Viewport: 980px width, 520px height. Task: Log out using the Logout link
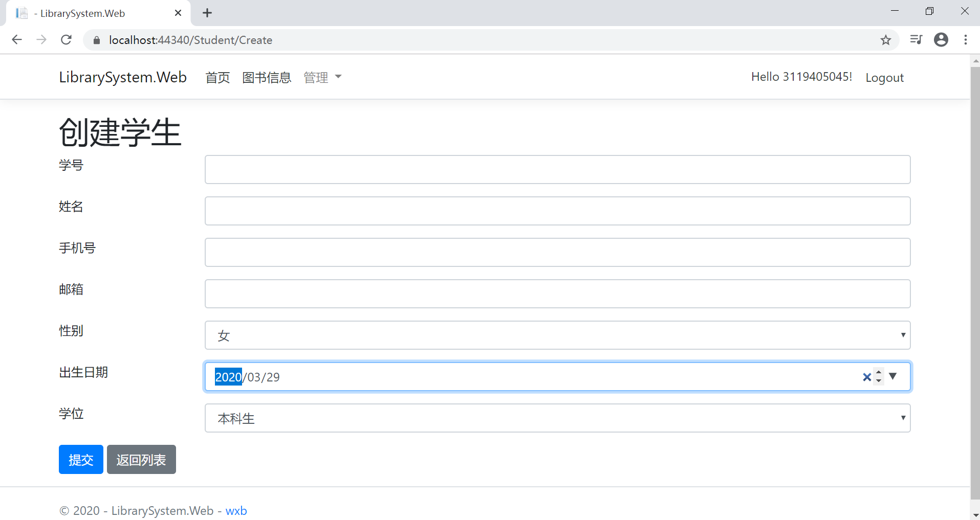coord(885,78)
